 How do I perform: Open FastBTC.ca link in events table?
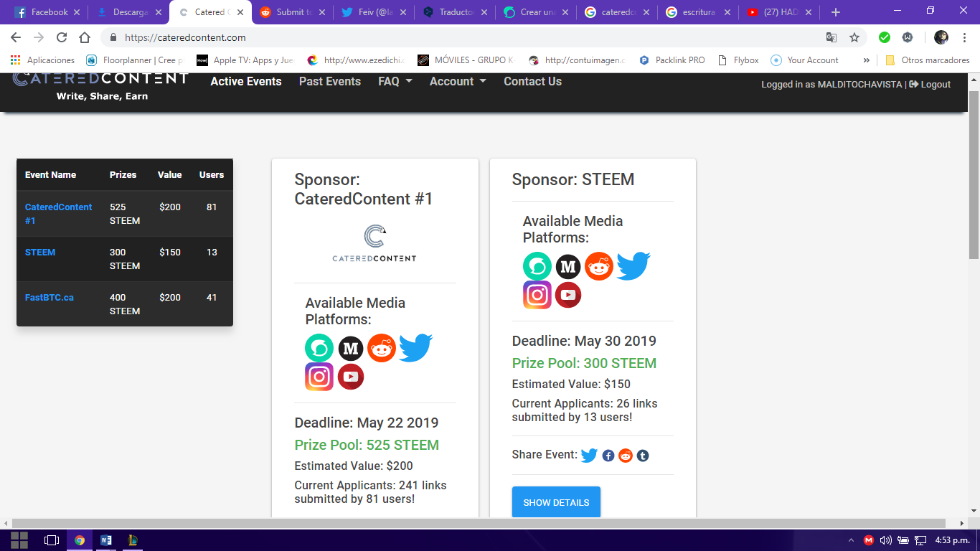pos(50,297)
